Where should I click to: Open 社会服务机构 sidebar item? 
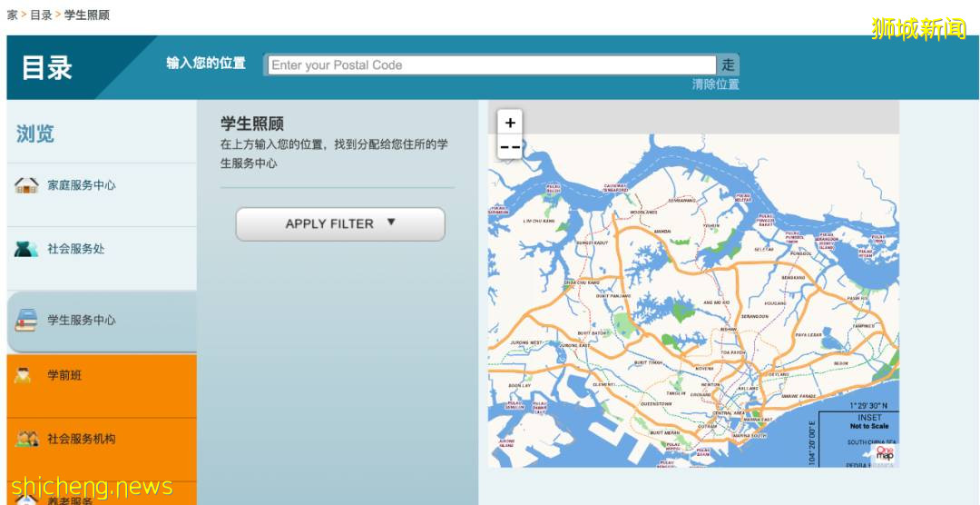click(82, 439)
